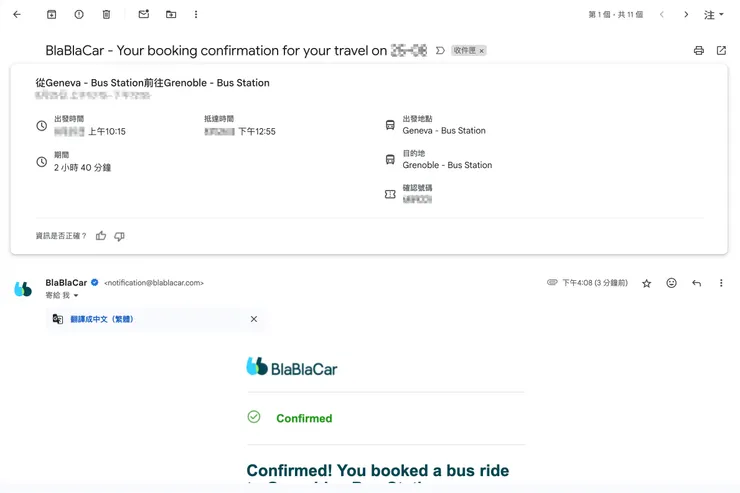Viewport: 740px width, 493px height.
Task: Reply to the BlaBlaCar email
Action: 696,283
